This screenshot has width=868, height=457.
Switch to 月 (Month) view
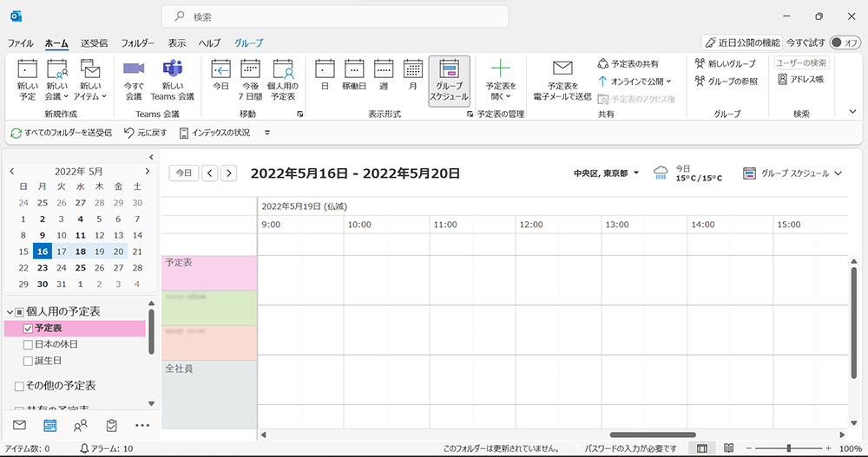(x=413, y=69)
